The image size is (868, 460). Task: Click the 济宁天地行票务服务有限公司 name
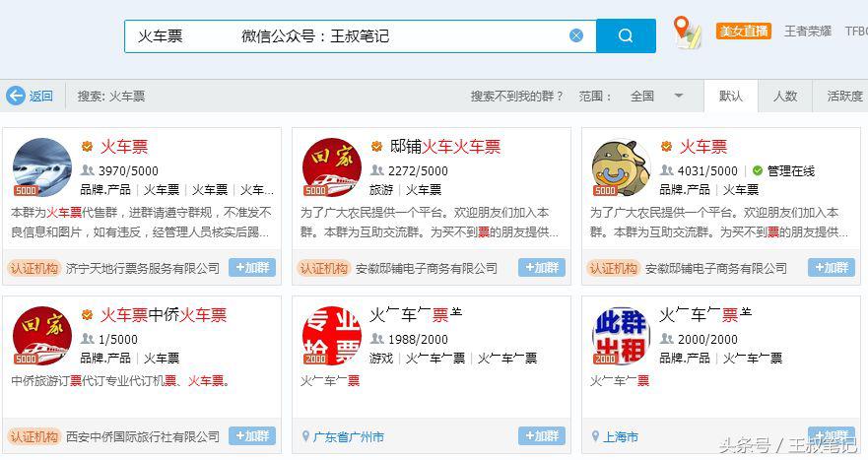tap(143, 269)
